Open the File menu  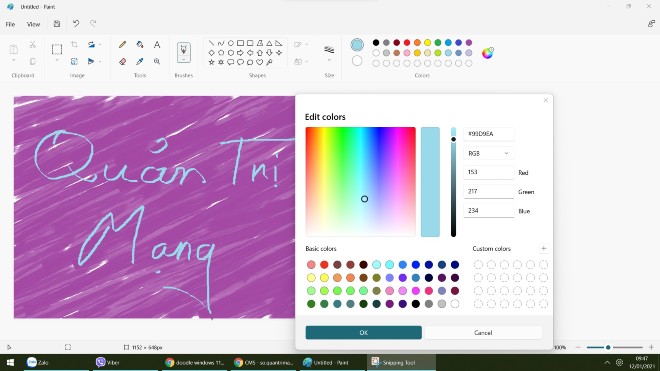pyautogui.click(x=11, y=24)
